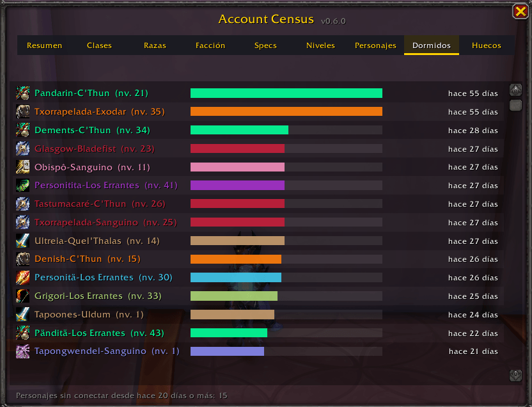The image size is (532, 407).
Task: Select the Personitita-Los Errantes class icon
Action: (x=23, y=186)
